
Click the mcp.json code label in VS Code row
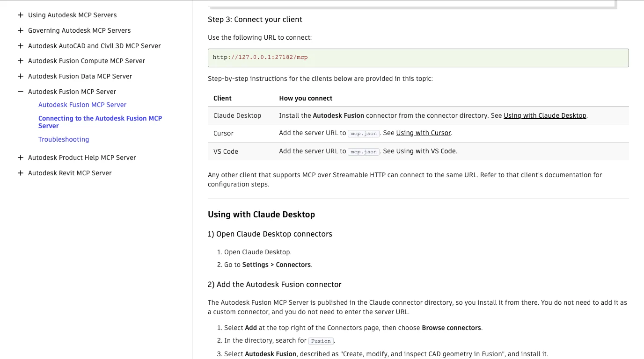(364, 151)
